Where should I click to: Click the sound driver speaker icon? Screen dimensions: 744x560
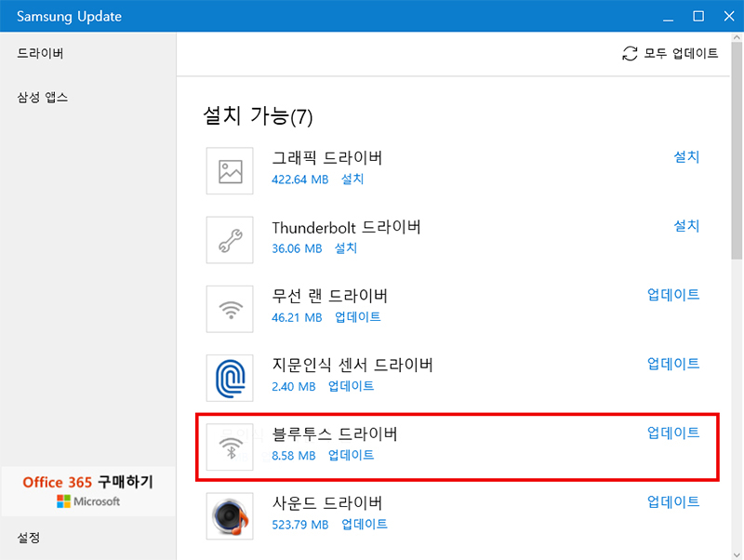coord(230,516)
